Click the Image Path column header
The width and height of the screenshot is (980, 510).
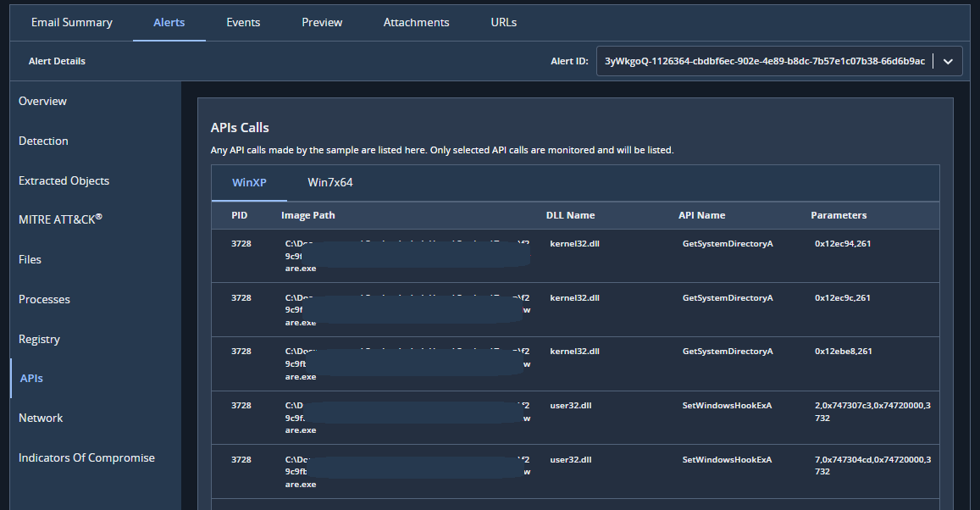pos(308,215)
